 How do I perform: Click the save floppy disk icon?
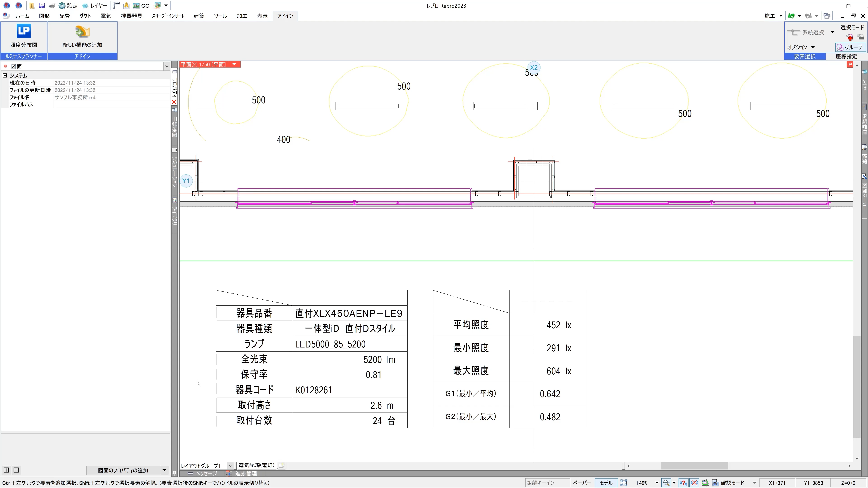point(42,6)
